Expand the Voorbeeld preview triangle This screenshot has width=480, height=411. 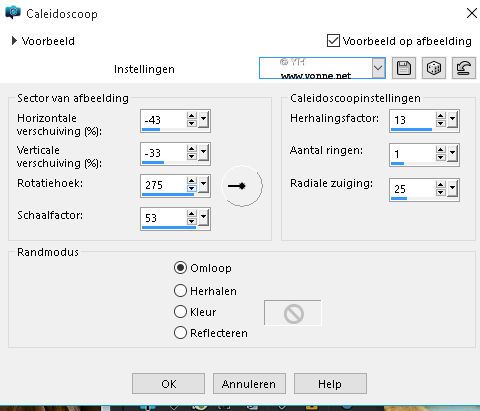(14, 41)
